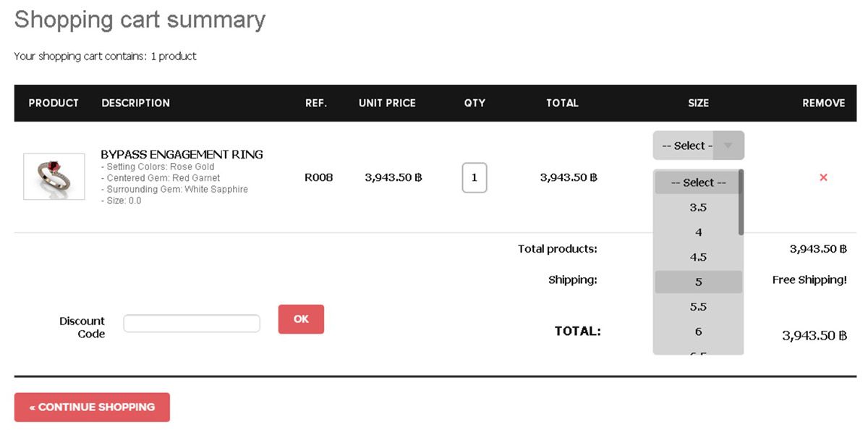
Task: Open the Bypass Engagement Ring product link
Action: pyautogui.click(x=182, y=154)
